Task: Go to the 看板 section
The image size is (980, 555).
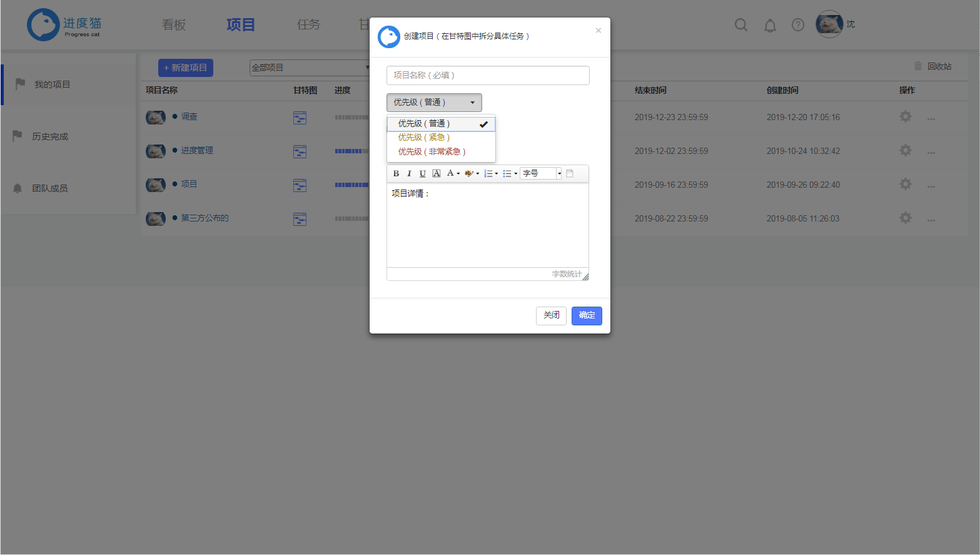Action: coord(173,24)
